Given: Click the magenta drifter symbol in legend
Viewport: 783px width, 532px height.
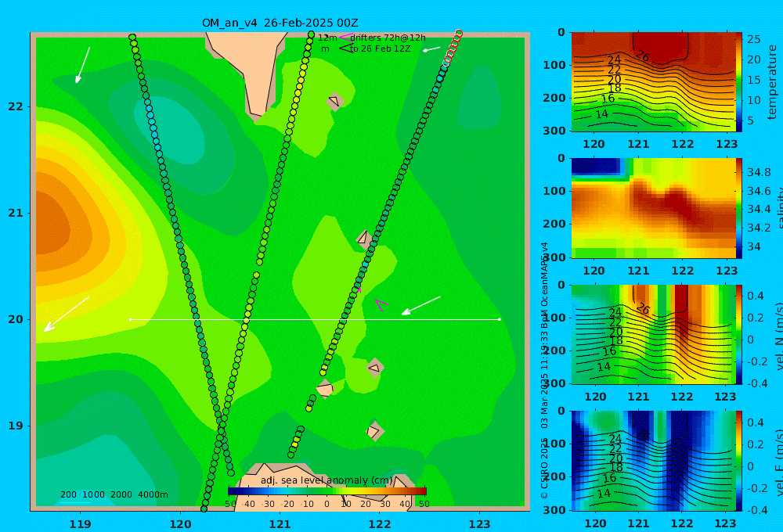Looking at the screenshot, I should pos(345,37).
